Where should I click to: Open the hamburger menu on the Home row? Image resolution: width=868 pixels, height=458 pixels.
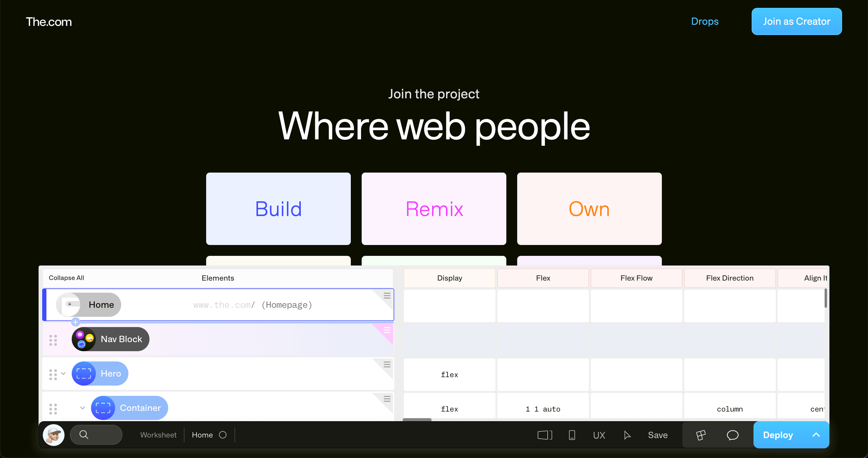tap(387, 295)
